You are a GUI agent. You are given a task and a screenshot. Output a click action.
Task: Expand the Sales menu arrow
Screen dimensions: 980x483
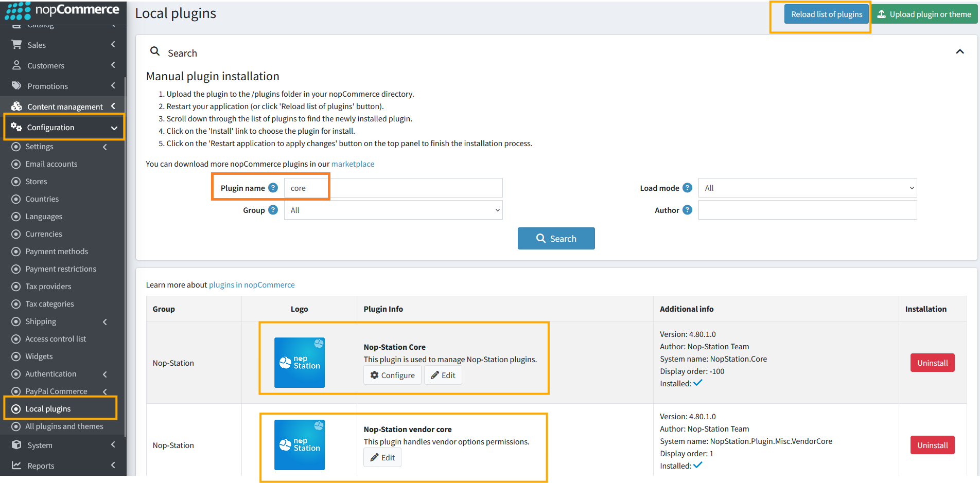click(x=113, y=45)
